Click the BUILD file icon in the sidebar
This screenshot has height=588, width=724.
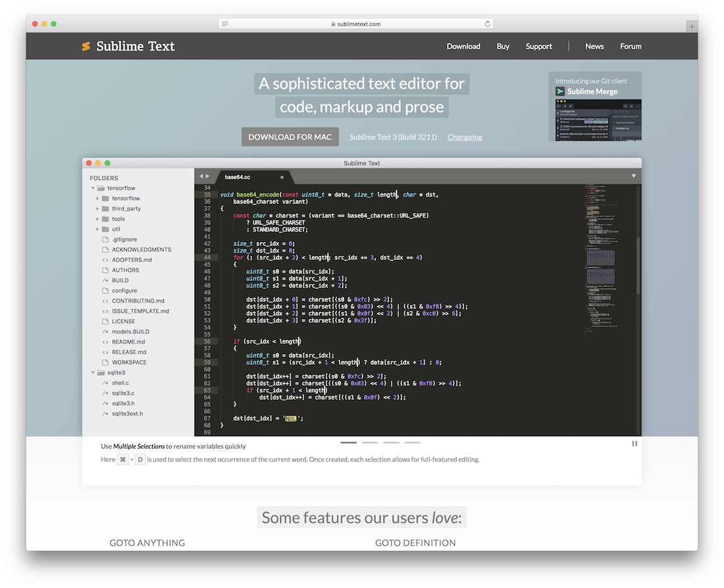[x=104, y=280]
